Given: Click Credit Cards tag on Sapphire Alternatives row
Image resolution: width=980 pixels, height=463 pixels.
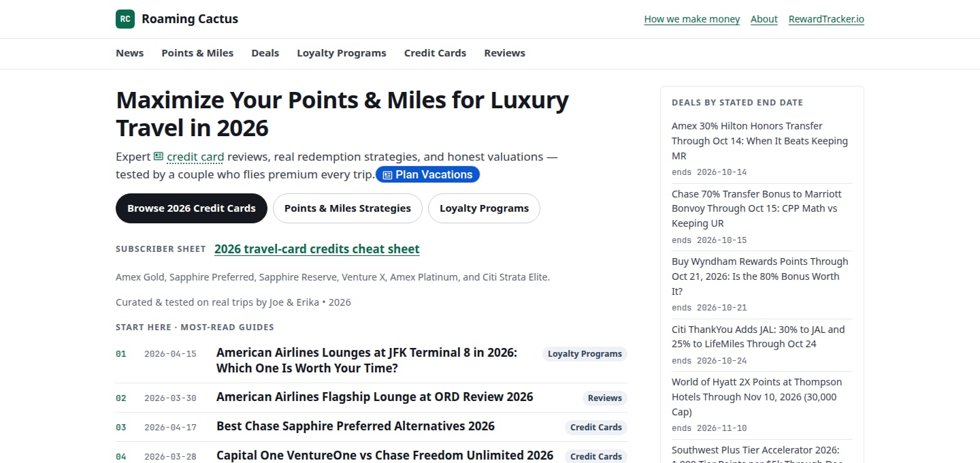Looking at the screenshot, I should click(x=595, y=428).
